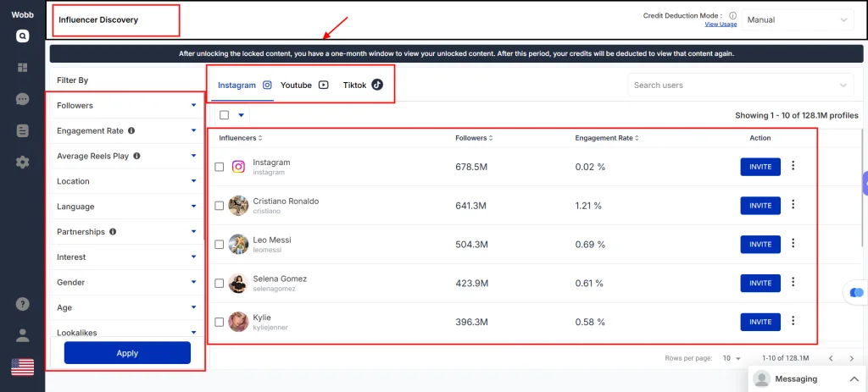Click the Credit Deduction Mode info icon
Image resolution: width=868 pixels, height=392 pixels.
point(732,15)
